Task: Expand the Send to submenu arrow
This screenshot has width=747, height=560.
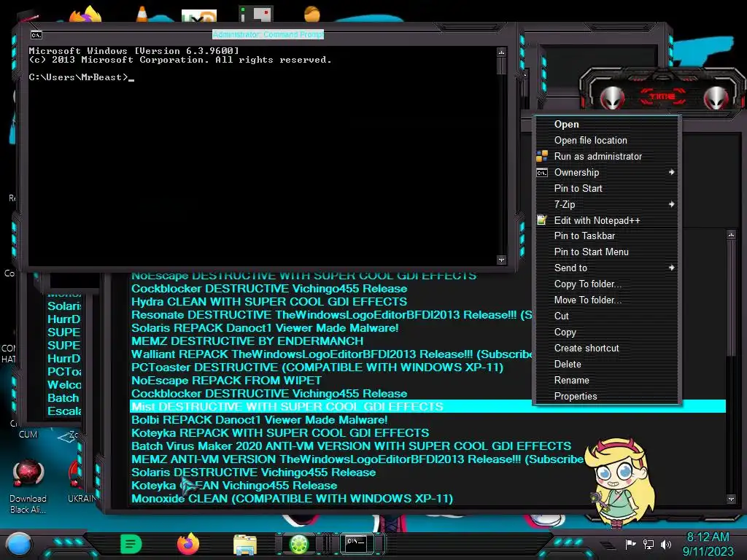Action: [672, 268]
